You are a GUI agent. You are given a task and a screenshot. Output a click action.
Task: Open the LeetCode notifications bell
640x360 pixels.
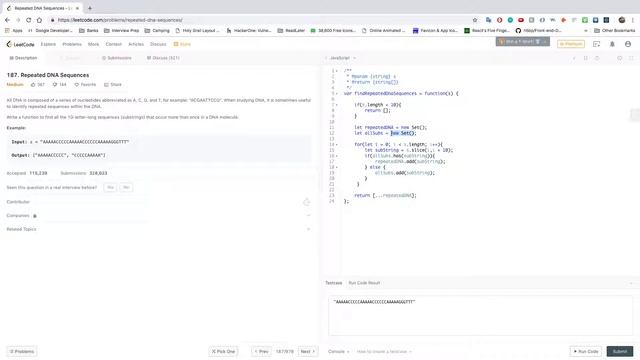612,44
